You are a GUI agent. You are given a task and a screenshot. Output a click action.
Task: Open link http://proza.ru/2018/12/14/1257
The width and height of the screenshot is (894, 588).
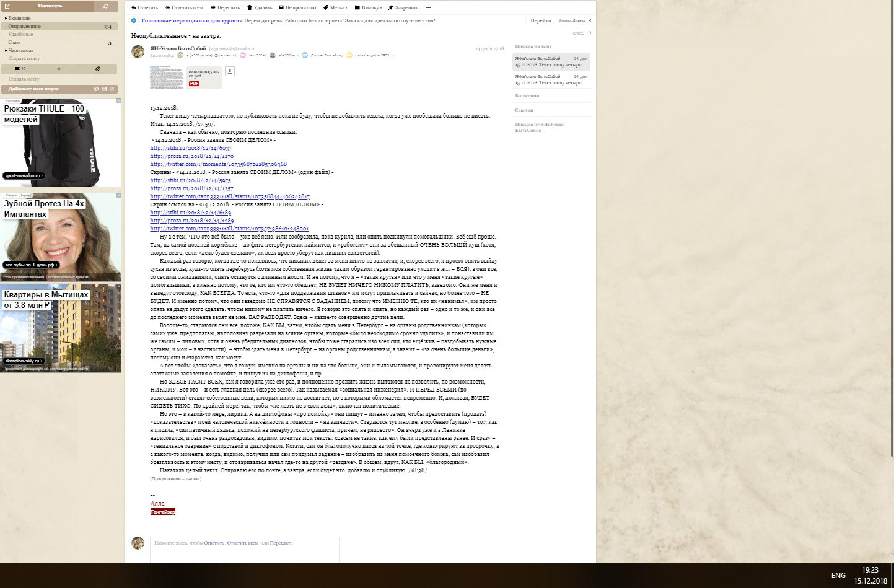coord(191,188)
